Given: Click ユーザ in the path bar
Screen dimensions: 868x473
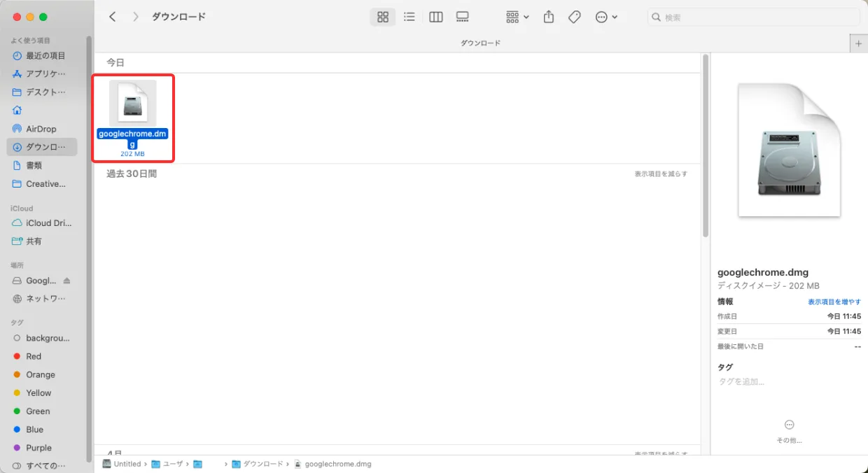Looking at the screenshot, I should click(x=167, y=464).
